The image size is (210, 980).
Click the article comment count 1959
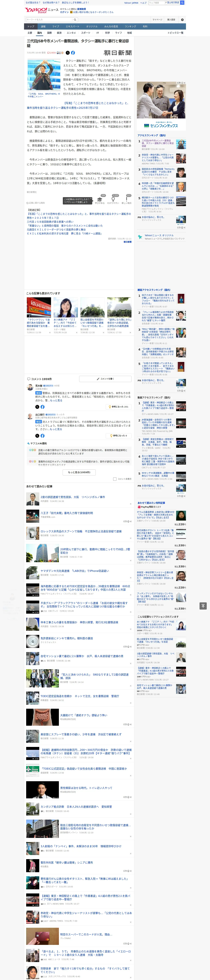[52, 53]
